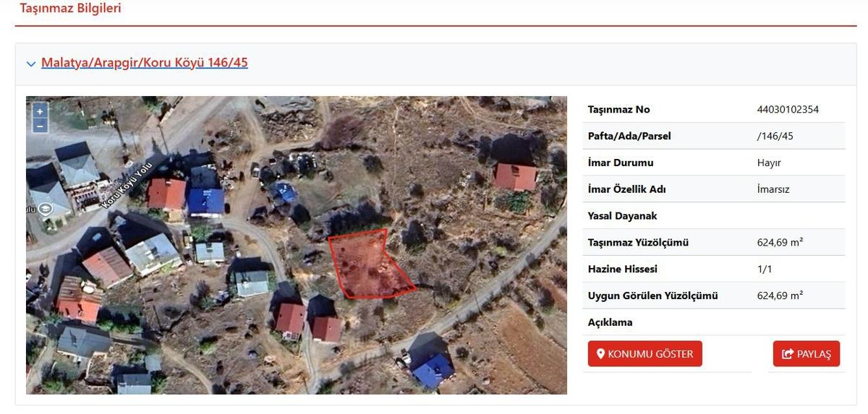The height and width of the screenshot is (414, 868).
Task: Click the PAYLAŞ button
Action: [807, 354]
